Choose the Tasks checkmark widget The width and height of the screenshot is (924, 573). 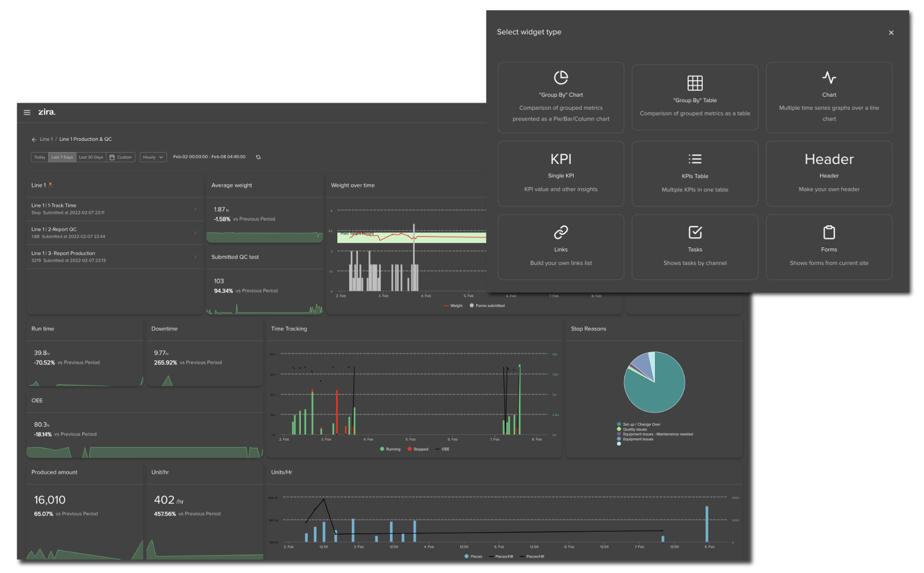(695, 247)
